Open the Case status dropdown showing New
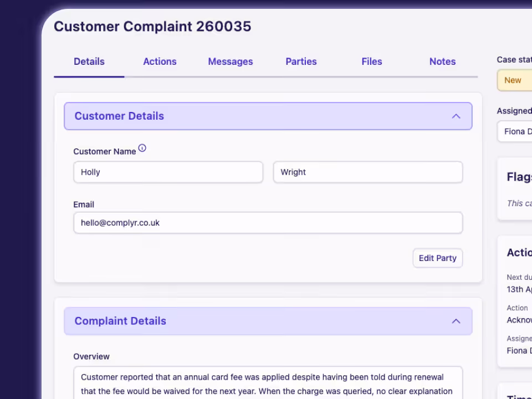This screenshot has width=532, height=399. (515, 80)
